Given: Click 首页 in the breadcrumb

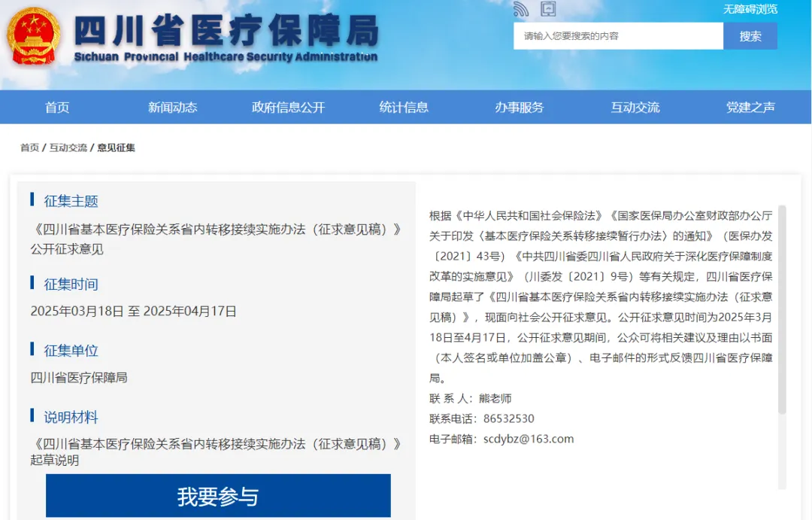Looking at the screenshot, I should pyautogui.click(x=29, y=147).
